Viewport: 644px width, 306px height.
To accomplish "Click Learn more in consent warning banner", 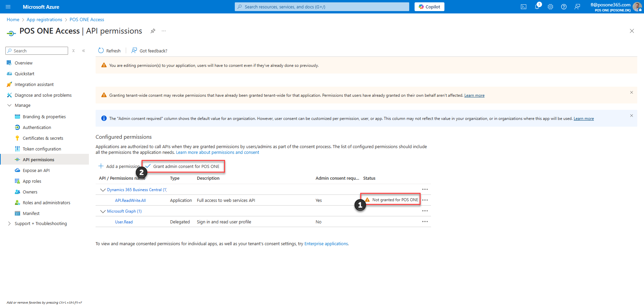I will click(x=474, y=95).
